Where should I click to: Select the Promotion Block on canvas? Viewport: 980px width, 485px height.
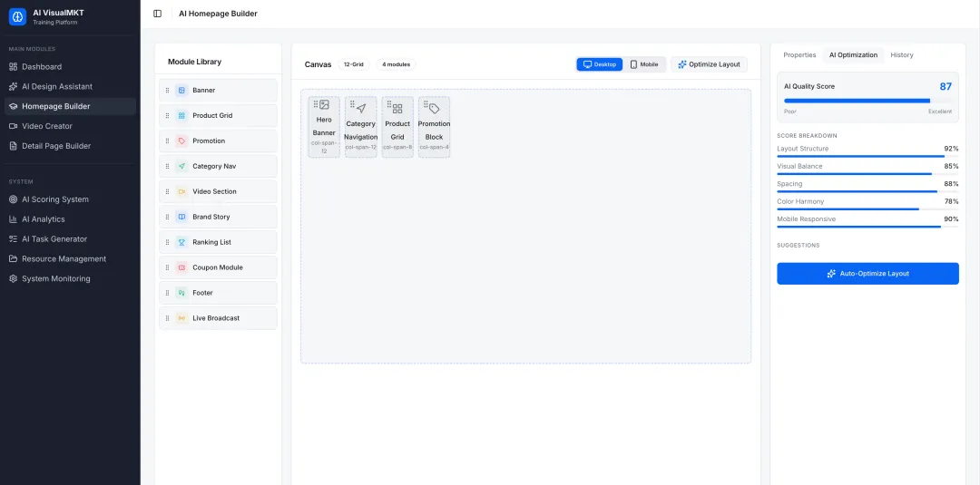click(435, 127)
